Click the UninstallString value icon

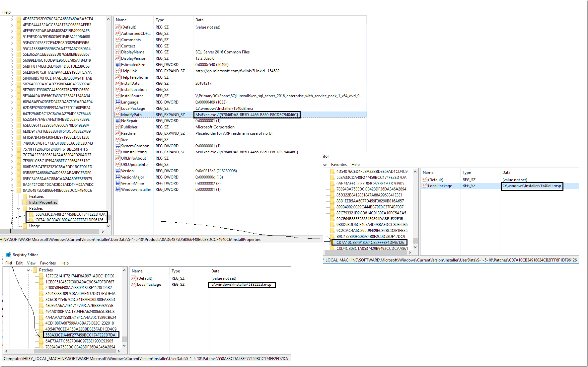[117, 152]
